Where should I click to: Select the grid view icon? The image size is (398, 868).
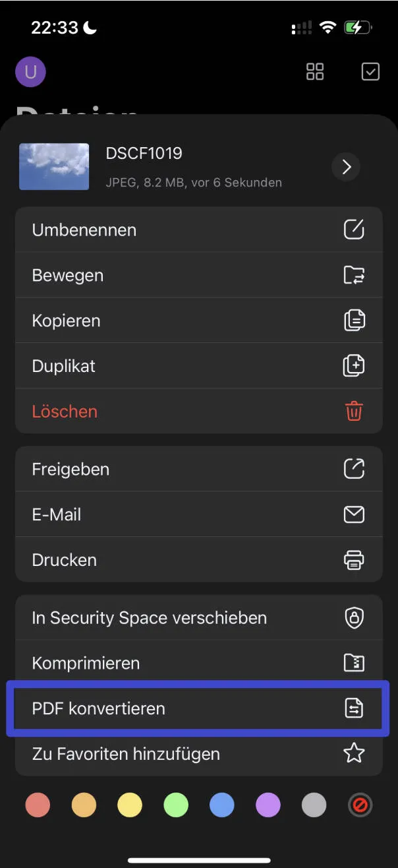point(314,71)
